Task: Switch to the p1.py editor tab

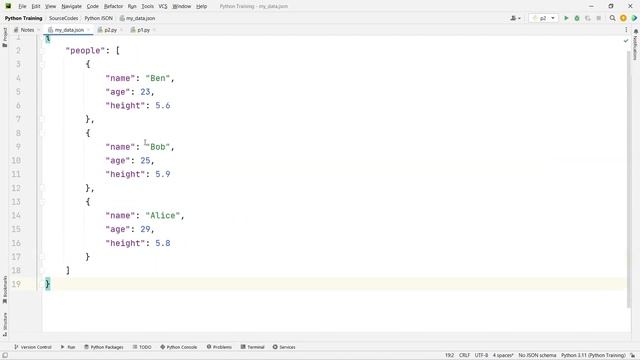Action: [x=143, y=30]
